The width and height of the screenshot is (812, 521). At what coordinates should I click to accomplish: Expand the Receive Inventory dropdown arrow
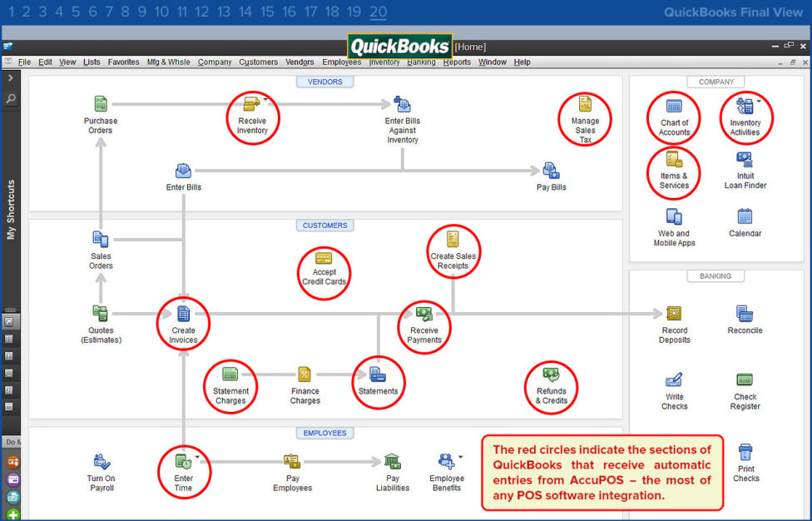click(x=265, y=99)
